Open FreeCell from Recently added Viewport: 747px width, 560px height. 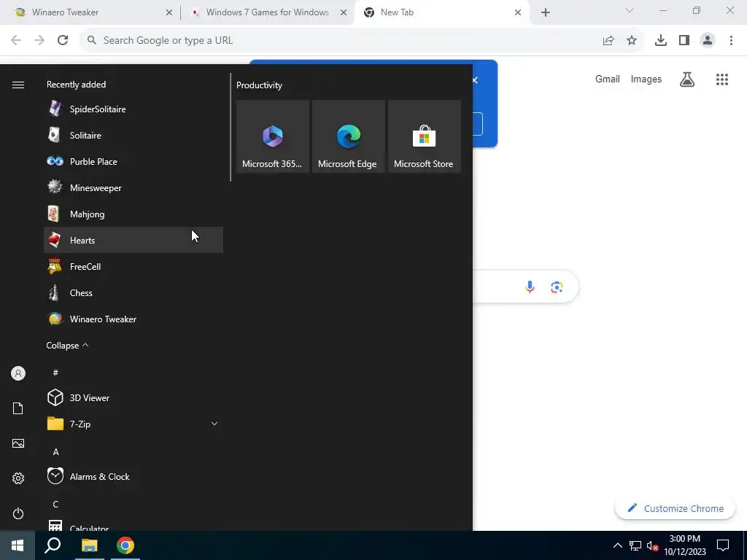point(133,266)
